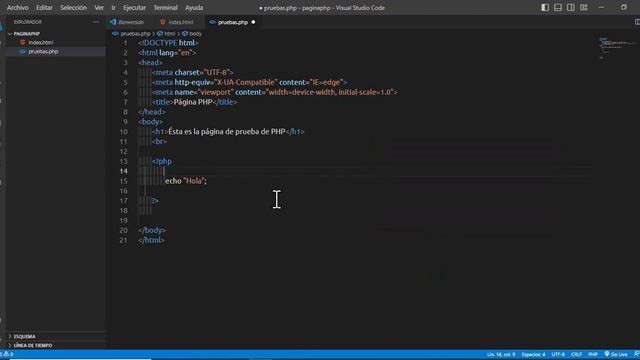
Task: Toggle the primary sidebar layout icon
Action: [545, 7]
